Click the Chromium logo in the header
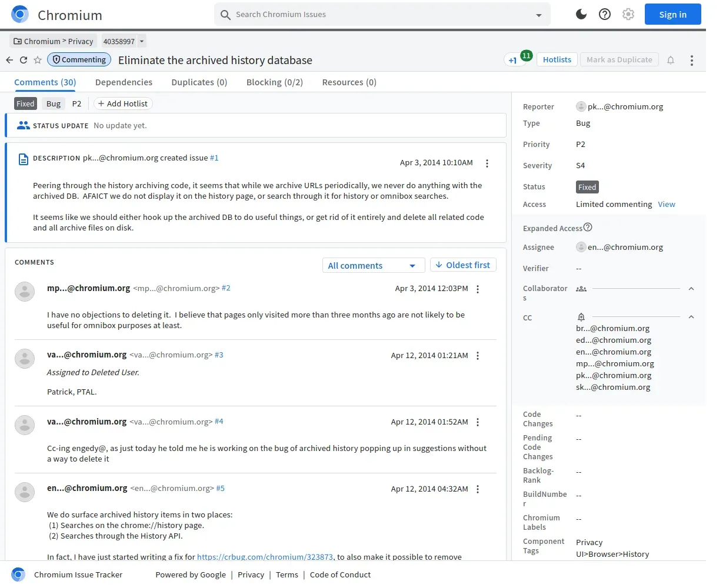726x588 pixels. tap(20, 14)
